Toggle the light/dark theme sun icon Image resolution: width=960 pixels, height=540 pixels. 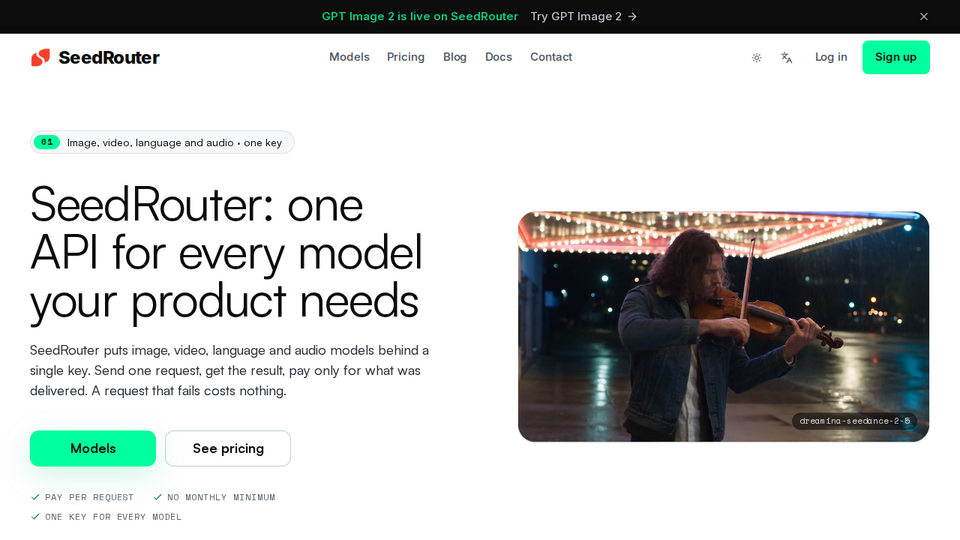tap(757, 58)
